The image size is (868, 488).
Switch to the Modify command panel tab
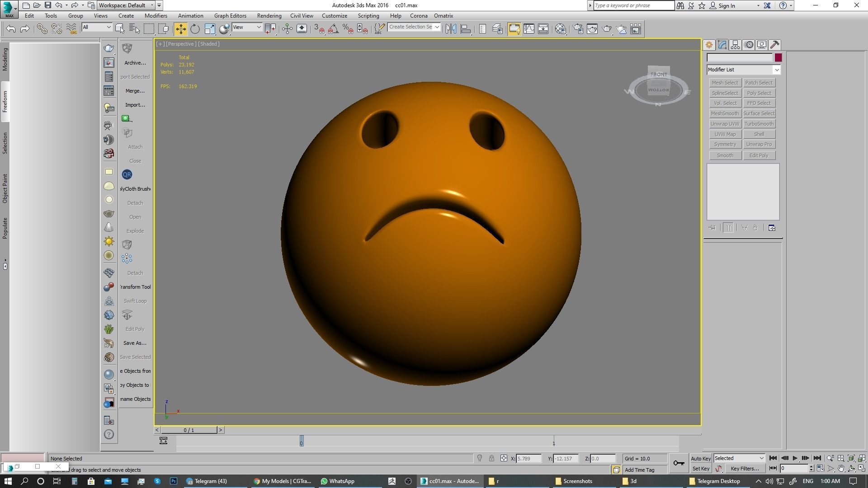tap(722, 45)
